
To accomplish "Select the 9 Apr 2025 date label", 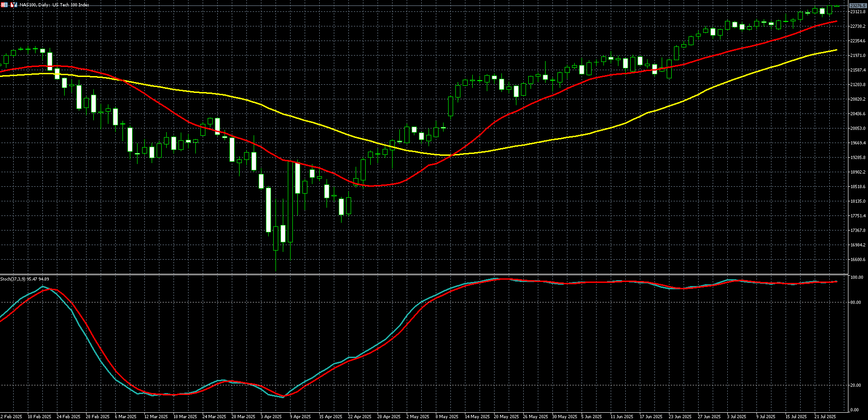I will [301, 416].
